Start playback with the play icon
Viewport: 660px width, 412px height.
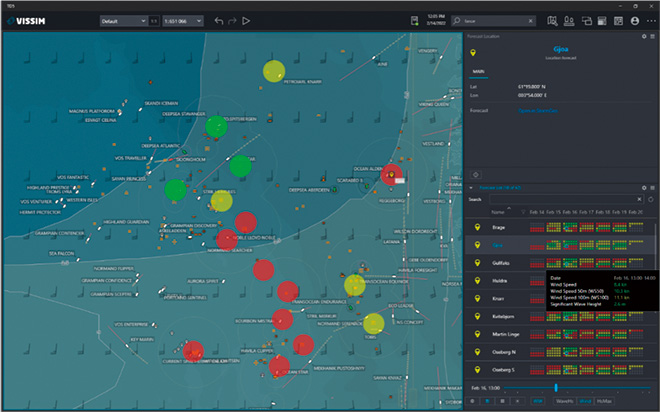coord(246,21)
